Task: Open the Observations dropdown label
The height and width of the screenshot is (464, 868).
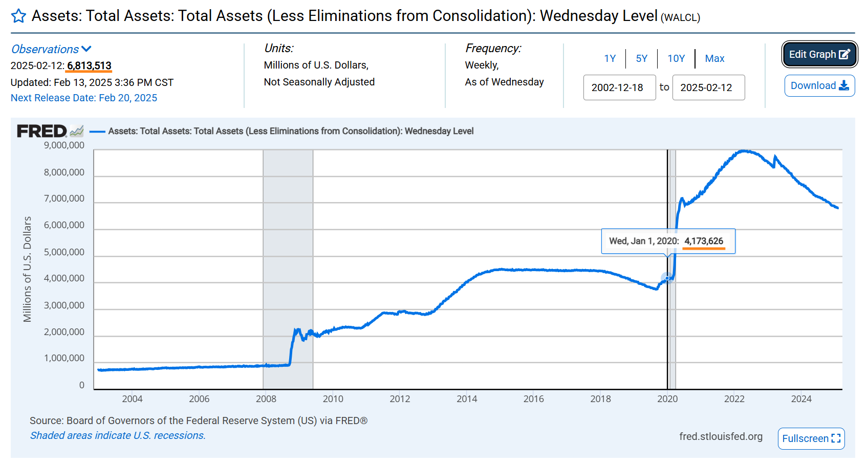Action: tap(45, 49)
